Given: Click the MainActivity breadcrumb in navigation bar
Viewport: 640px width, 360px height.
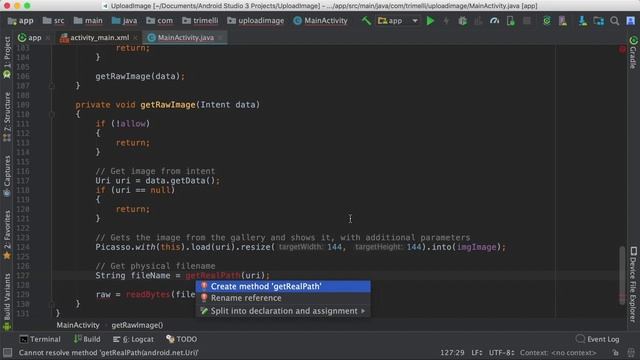Looking at the screenshot, I should pos(321,20).
